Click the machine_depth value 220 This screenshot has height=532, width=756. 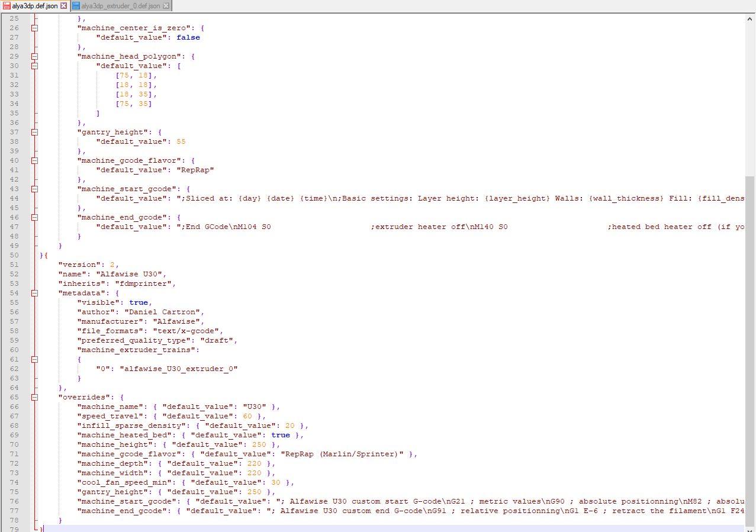[x=255, y=463]
